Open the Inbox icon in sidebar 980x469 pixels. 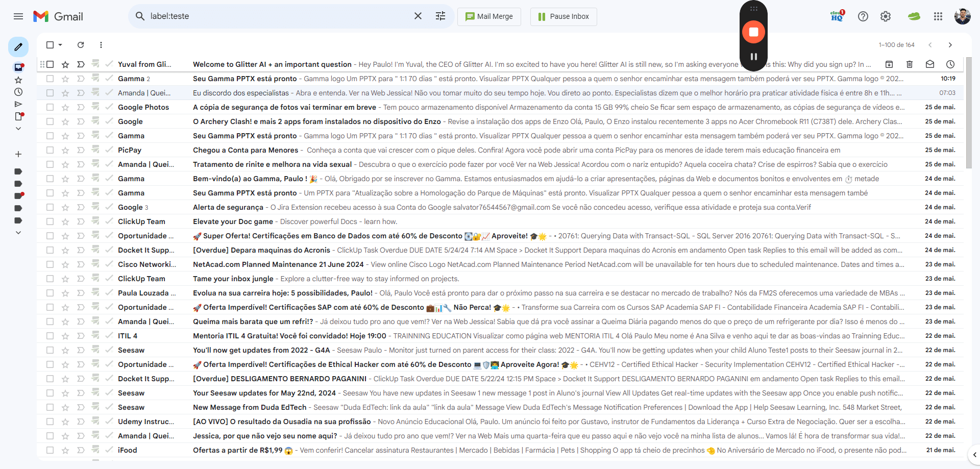[18, 67]
